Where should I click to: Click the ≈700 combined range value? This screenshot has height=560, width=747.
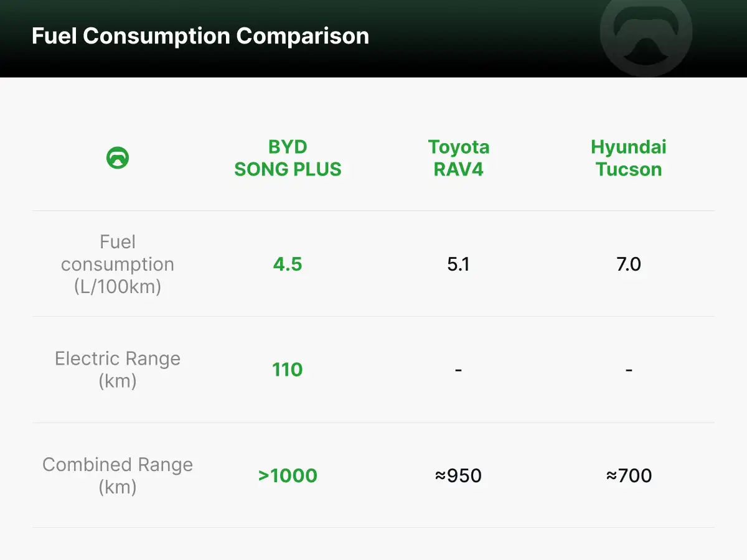(628, 476)
